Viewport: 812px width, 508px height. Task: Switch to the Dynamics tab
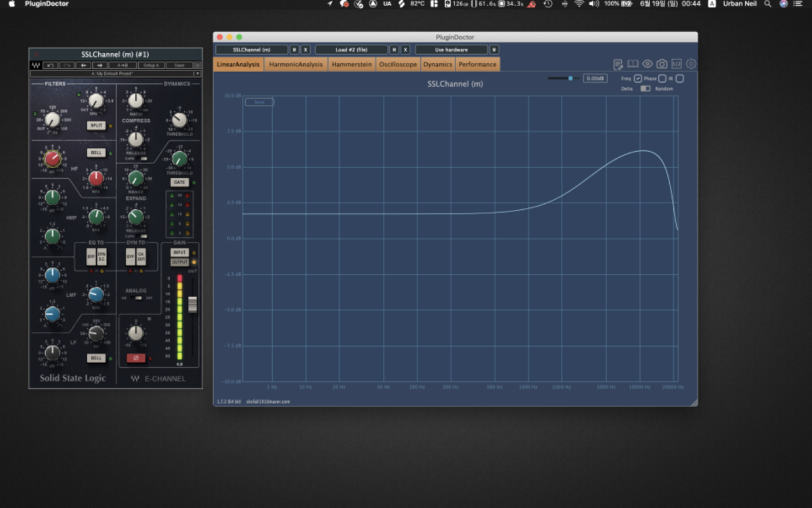point(438,64)
